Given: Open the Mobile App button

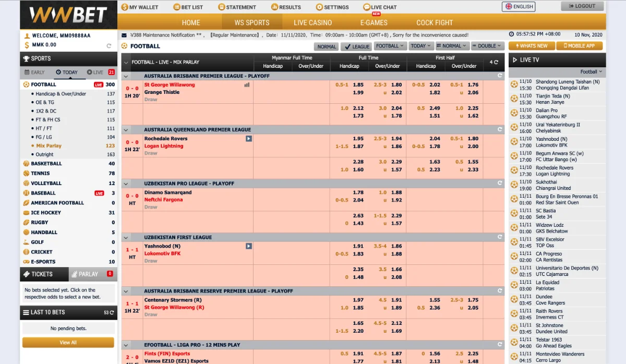Looking at the screenshot, I should pos(580,46).
